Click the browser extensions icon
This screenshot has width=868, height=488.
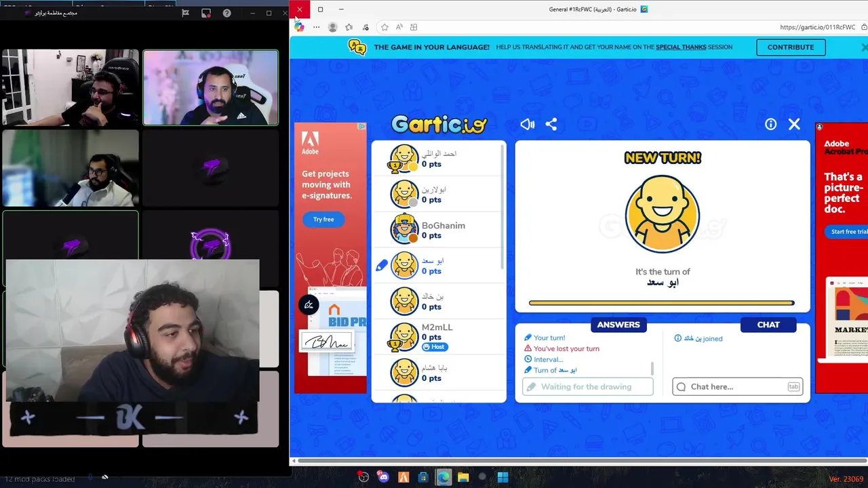pos(366,27)
